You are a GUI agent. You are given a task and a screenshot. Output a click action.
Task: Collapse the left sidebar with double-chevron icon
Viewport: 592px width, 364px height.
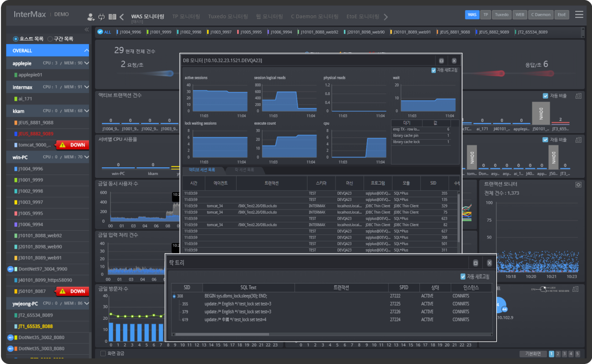coord(87,29)
